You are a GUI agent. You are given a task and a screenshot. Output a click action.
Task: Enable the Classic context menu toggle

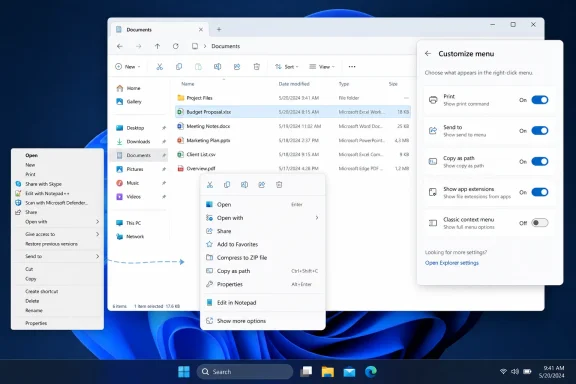click(540, 223)
